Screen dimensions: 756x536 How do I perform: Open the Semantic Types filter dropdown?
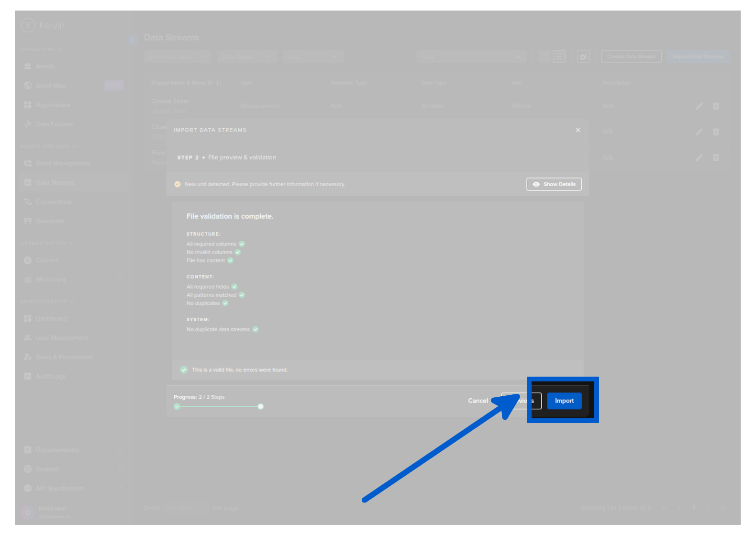[177, 57]
